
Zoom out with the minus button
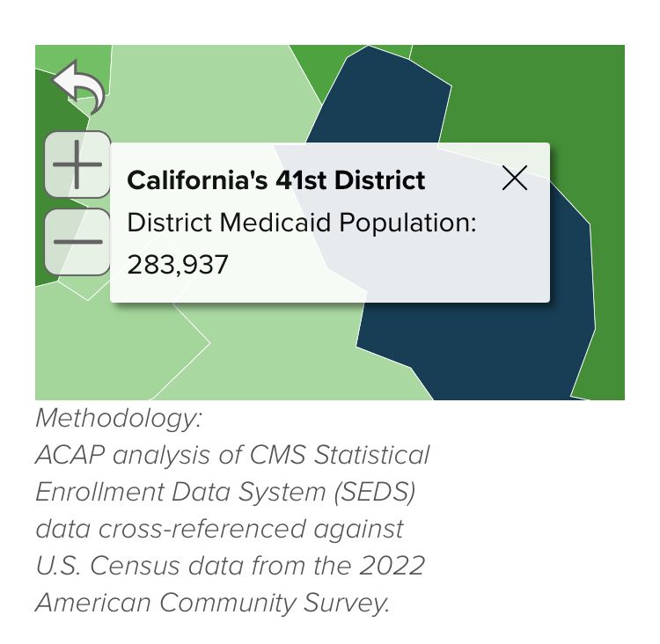tap(77, 242)
